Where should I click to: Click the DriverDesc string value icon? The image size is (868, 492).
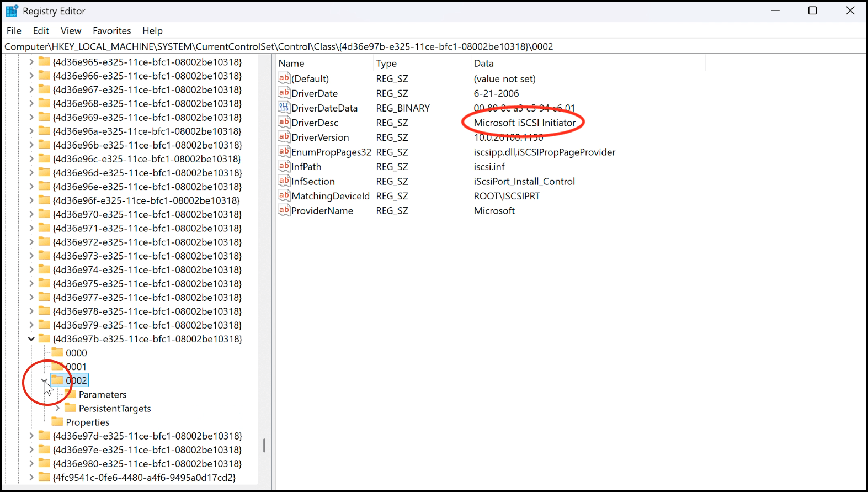[x=284, y=123]
